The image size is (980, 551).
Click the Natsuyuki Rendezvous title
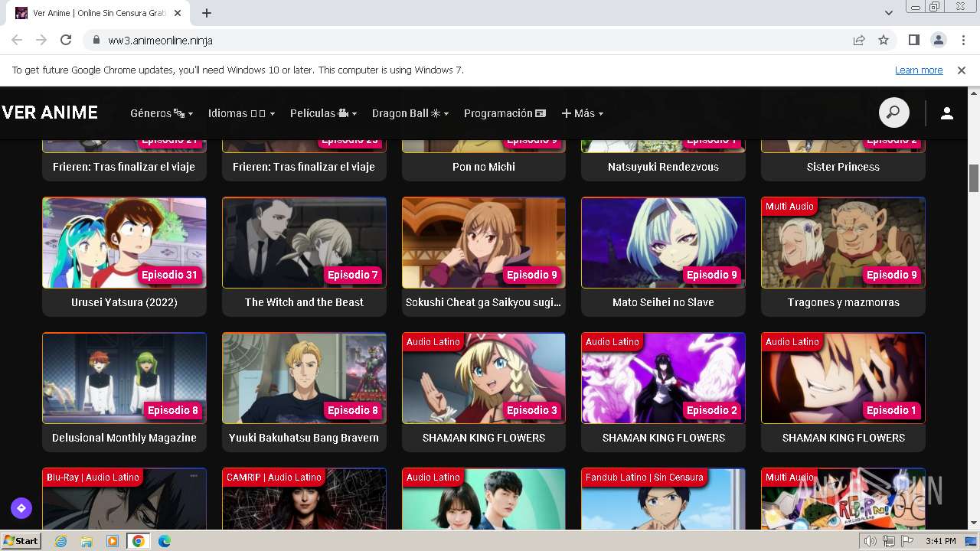pyautogui.click(x=663, y=167)
